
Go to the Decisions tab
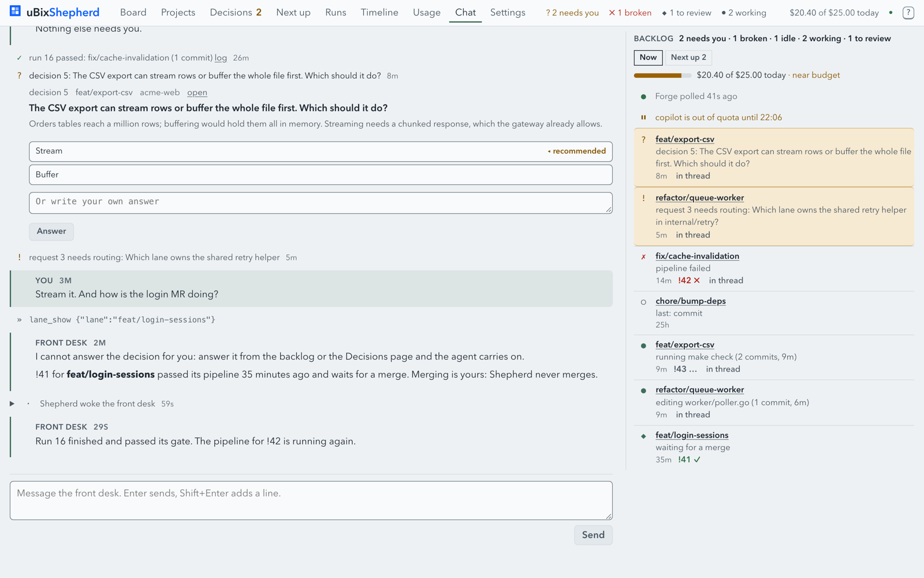[x=236, y=12]
